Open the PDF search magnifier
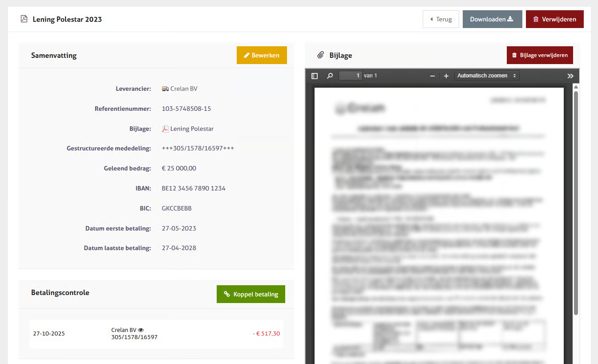 [x=330, y=76]
